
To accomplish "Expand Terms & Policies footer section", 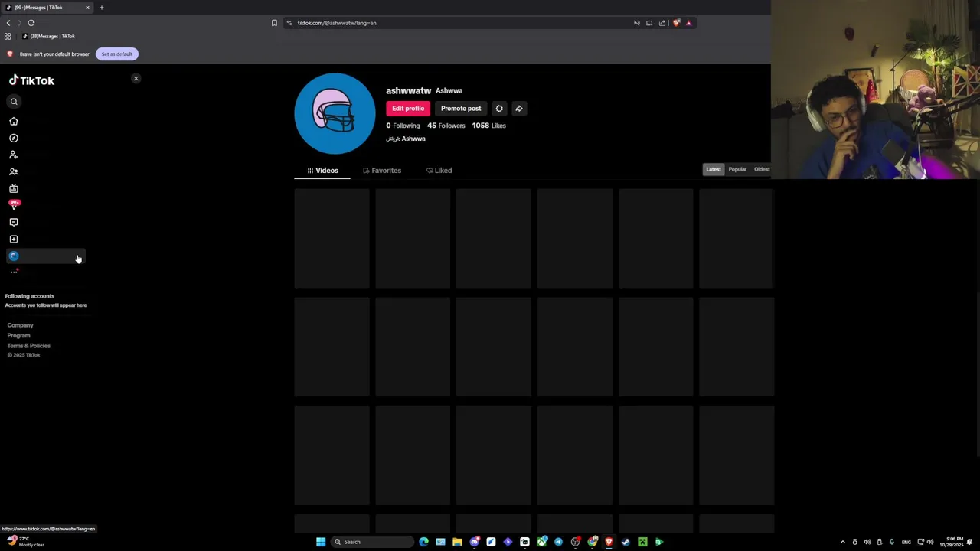I will click(x=29, y=346).
